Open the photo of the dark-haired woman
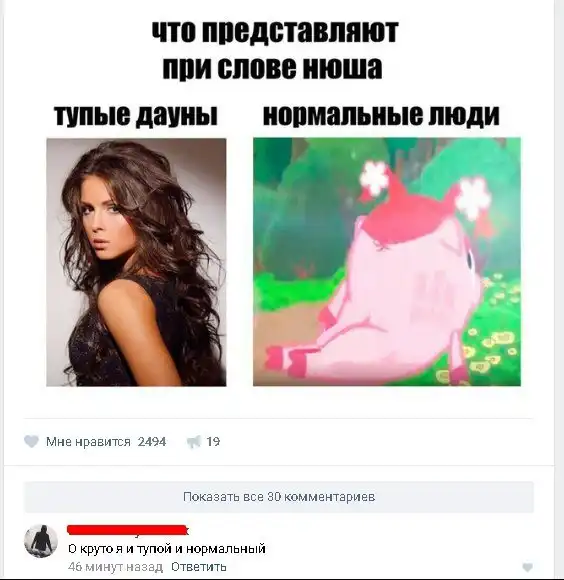The image size is (564, 580). point(136,262)
